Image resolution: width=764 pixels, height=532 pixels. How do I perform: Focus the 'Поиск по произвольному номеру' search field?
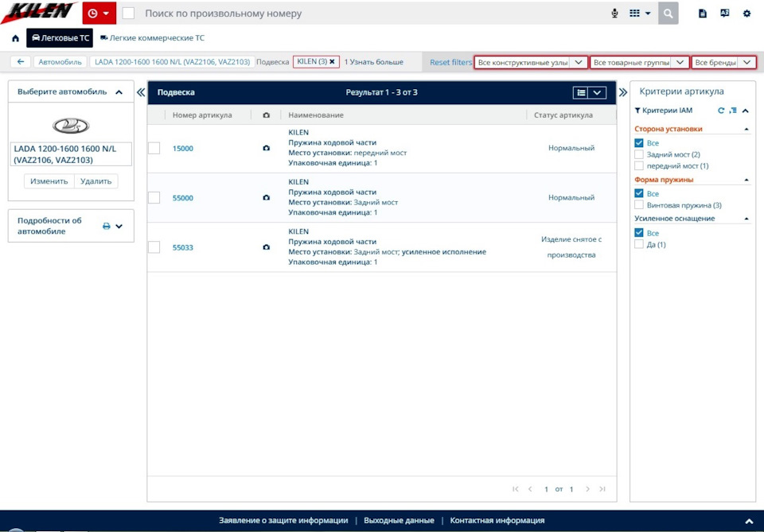point(370,14)
